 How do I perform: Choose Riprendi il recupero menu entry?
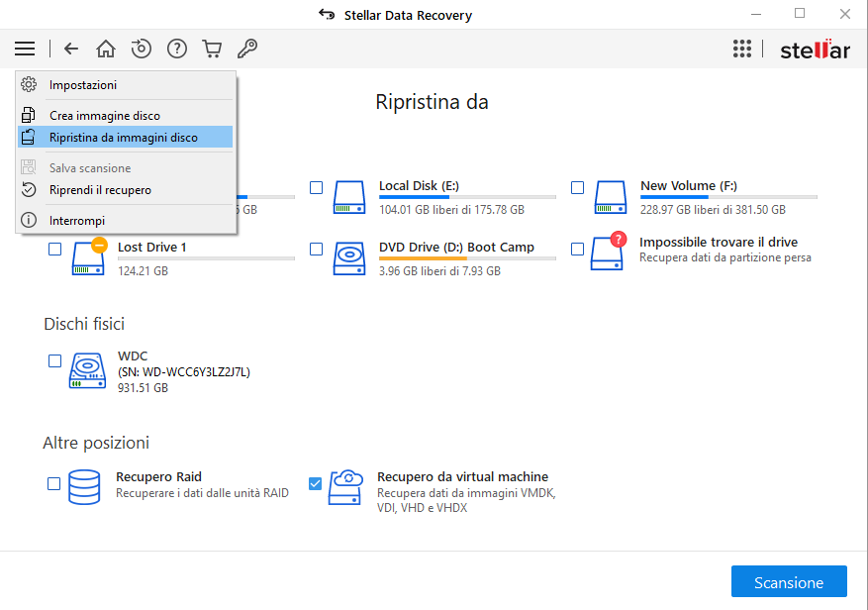(x=125, y=190)
